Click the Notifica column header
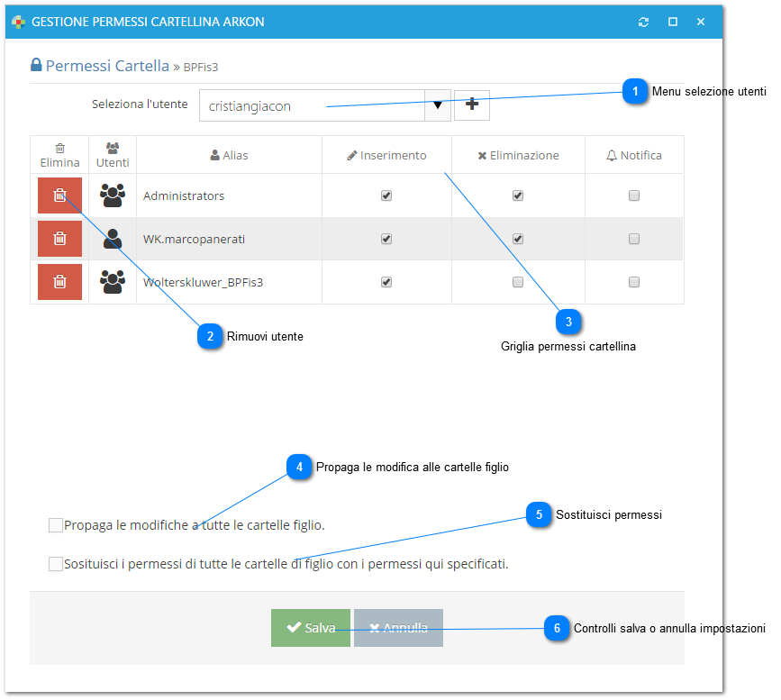Image resolution: width=781 pixels, height=700 pixels. point(634,155)
